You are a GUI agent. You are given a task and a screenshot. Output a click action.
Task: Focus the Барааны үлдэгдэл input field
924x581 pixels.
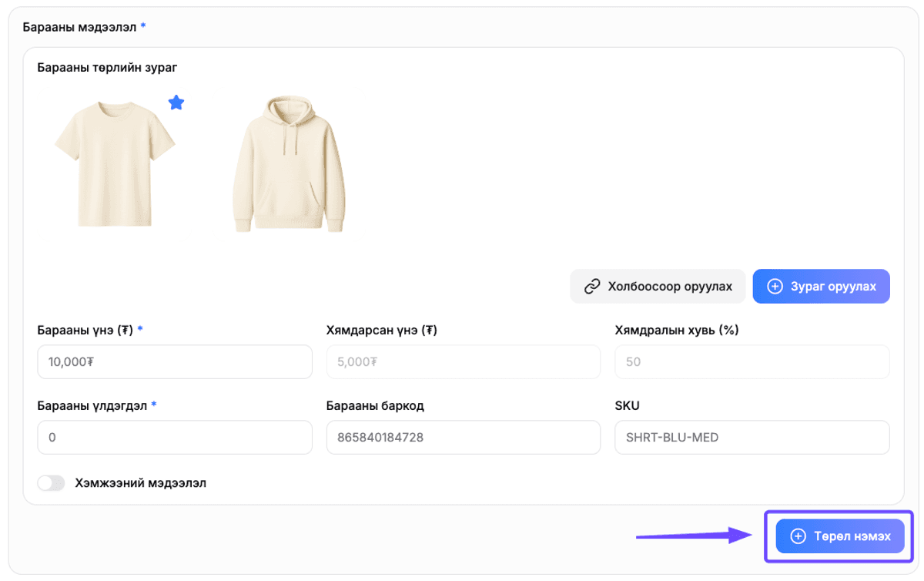[x=175, y=437]
